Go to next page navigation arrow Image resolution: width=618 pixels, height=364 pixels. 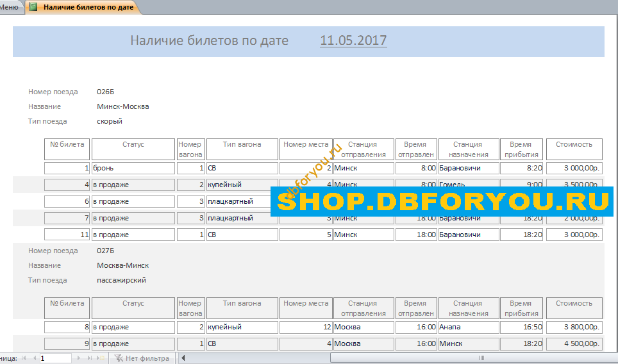pos(78,358)
